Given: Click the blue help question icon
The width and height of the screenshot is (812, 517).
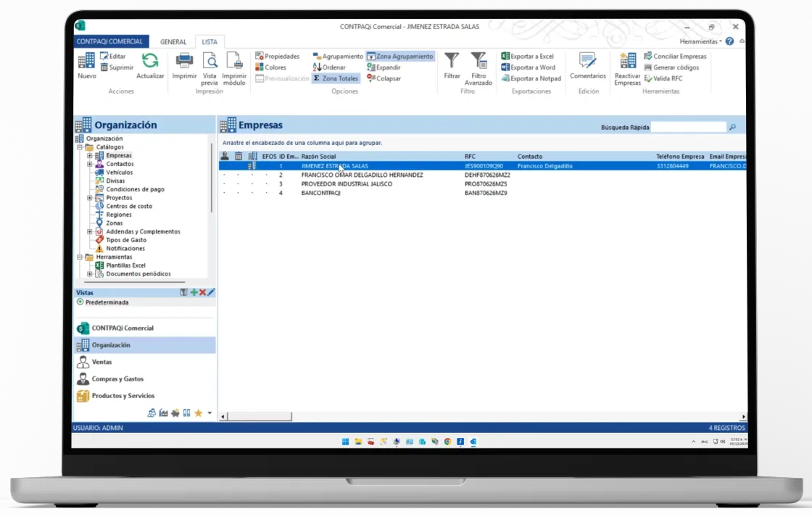Looking at the screenshot, I should 729,41.
